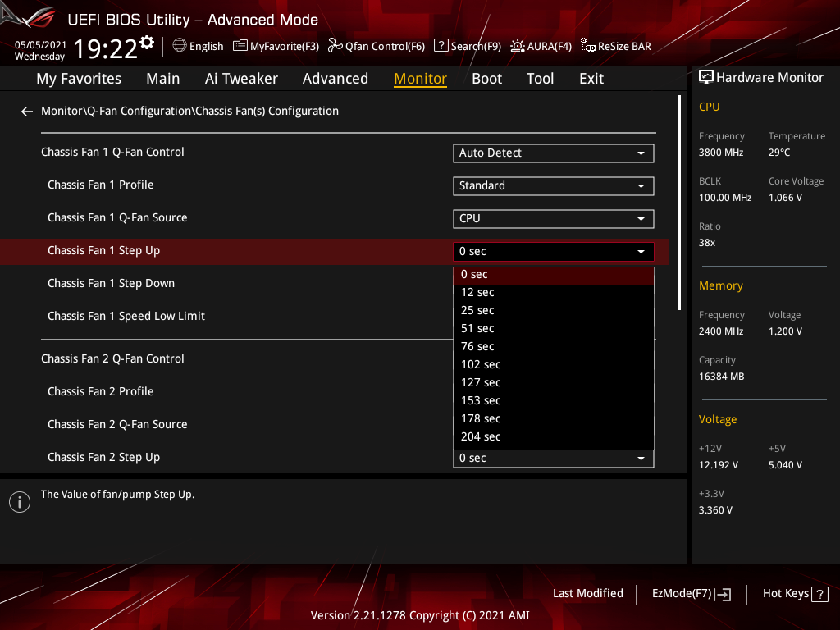Open Chassis Fan 1 Q-Fan Control dropdown
Screen dimensions: 840x630
click(554, 153)
